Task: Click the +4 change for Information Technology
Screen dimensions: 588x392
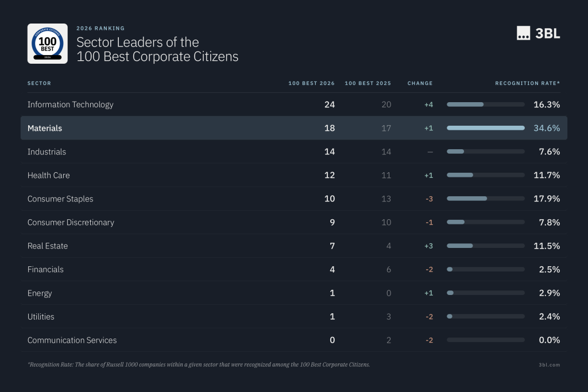Action: [428, 104]
